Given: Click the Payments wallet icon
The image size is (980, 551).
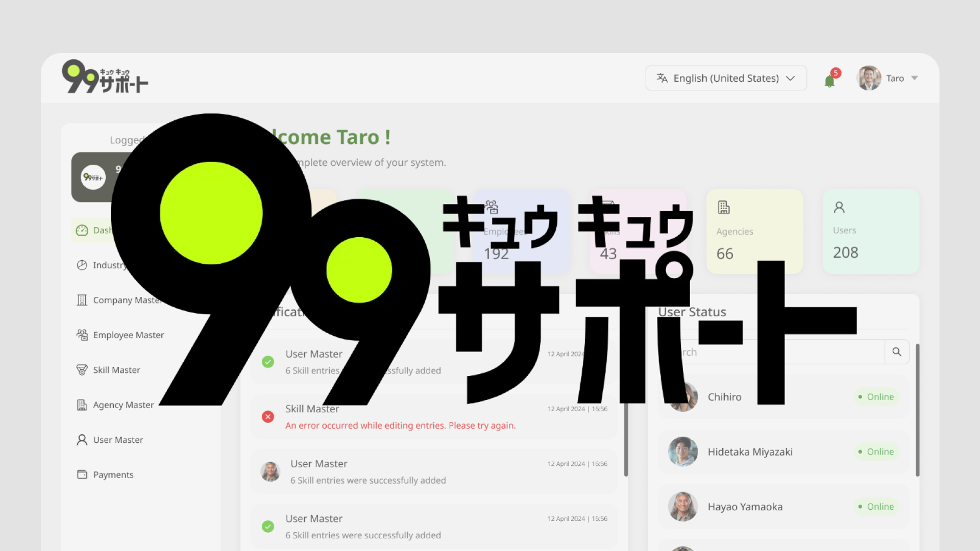Looking at the screenshot, I should (x=82, y=474).
